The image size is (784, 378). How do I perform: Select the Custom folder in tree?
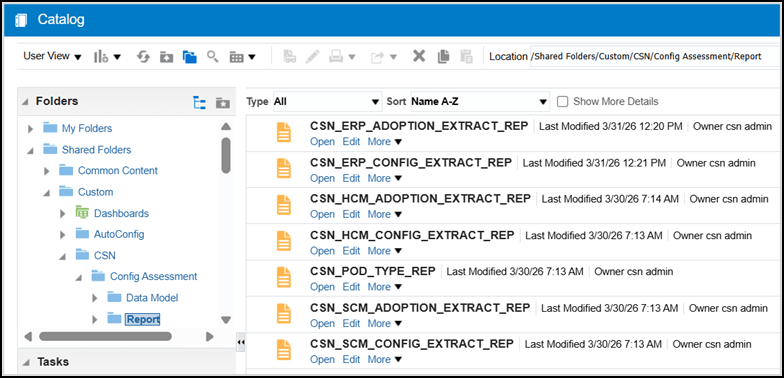point(95,192)
